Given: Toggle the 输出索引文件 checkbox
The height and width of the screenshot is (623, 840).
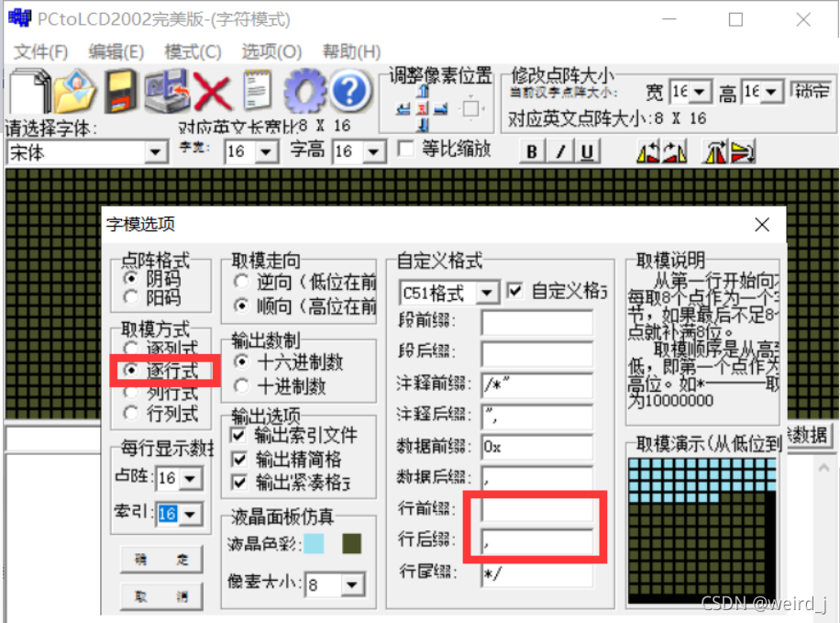Looking at the screenshot, I should pos(239,436).
